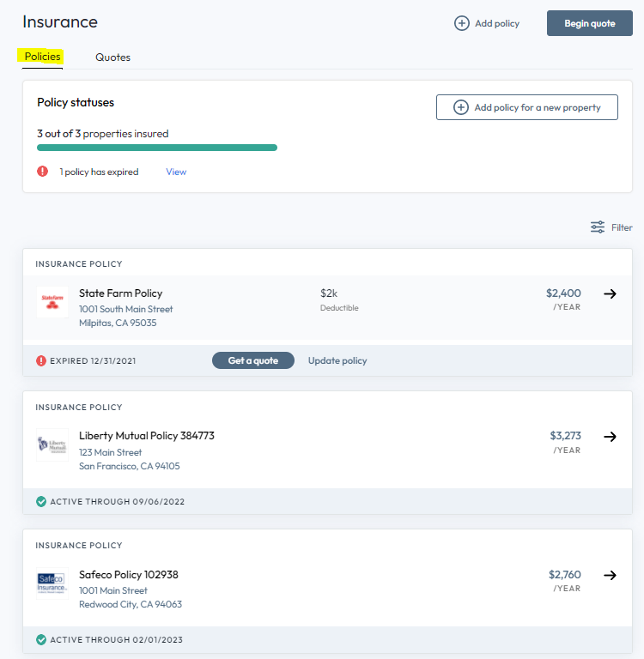Screen dimensions: 644x659
Task: Click the green check icon for 09/06/2022
Action: 41,501
